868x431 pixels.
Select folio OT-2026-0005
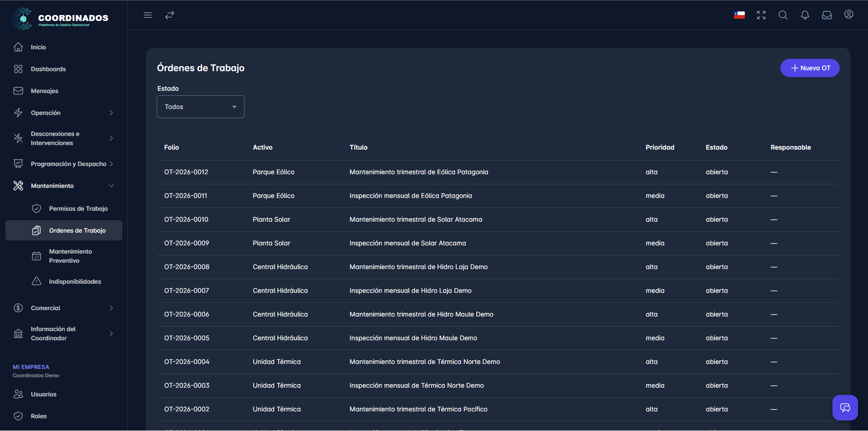187,338
